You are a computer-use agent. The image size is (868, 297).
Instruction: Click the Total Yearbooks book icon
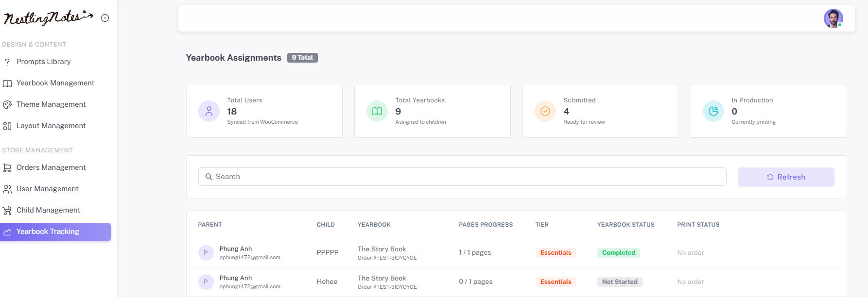(377, 111)
